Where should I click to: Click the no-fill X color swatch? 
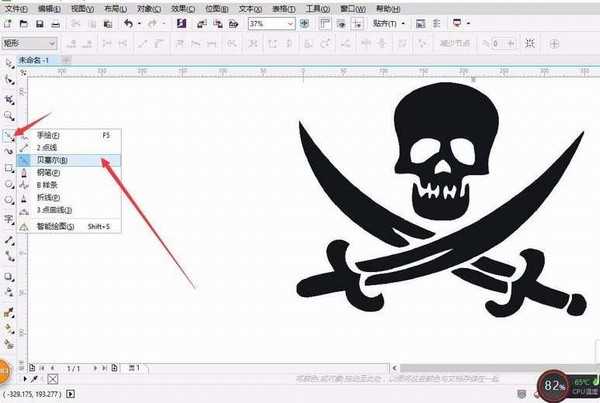click(53, 379)
